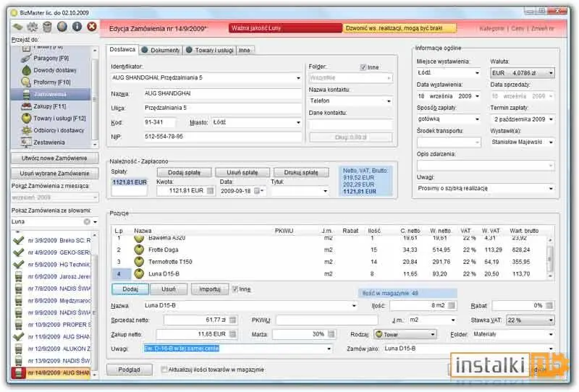Image resolution: width=579 pixels, height=392 pixels.
Task: Enable Aktualizuj ilości towarów w magazynie
Action: pos(164,370)
